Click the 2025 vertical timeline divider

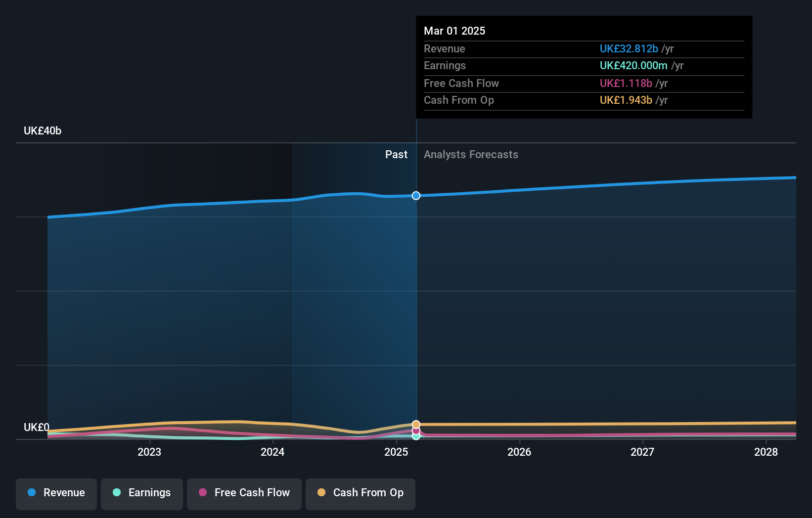click(416, 297)
